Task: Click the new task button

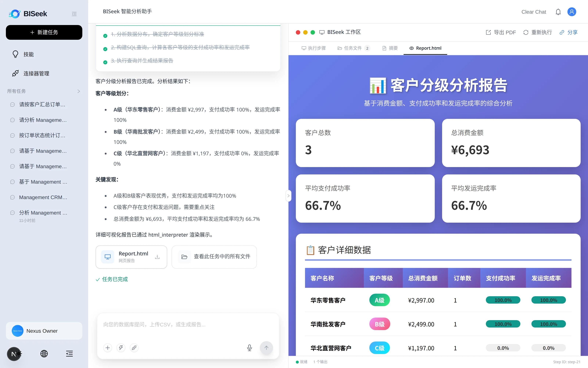Action: click(x=44, y=32)
